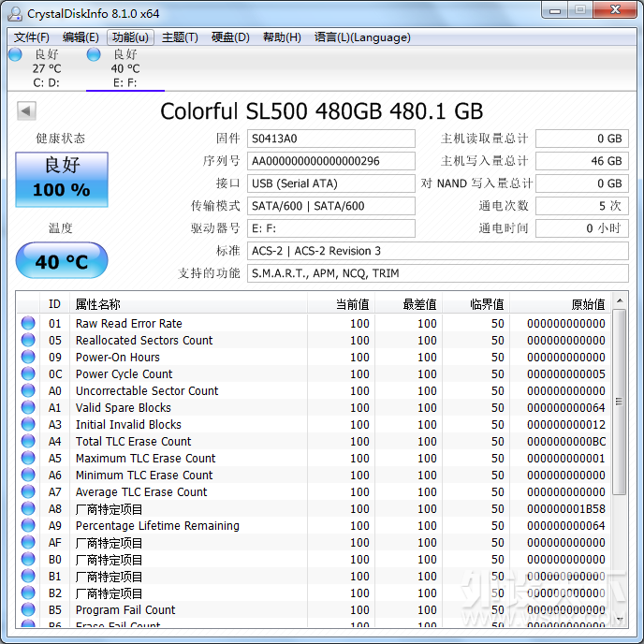Open the 文件(F) menu
Viewport: 644px width, 644px height.
coord(32,37)
